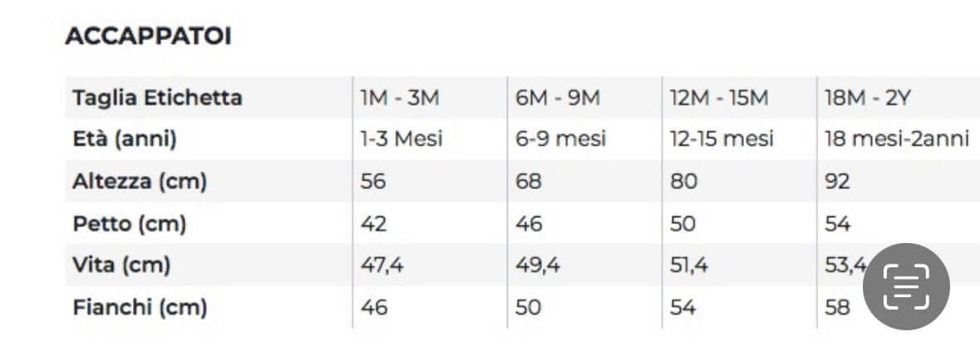Image resolution: width=980 pixels, height=357 pixels.
Task: Click the Altezza (cm) row label
Action: point(140,181)
